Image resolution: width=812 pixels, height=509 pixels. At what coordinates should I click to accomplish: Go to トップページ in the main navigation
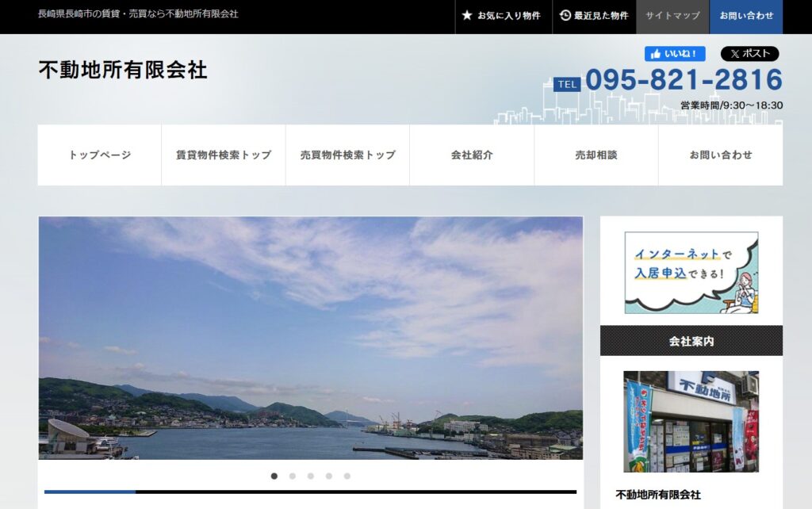(100, 155)
